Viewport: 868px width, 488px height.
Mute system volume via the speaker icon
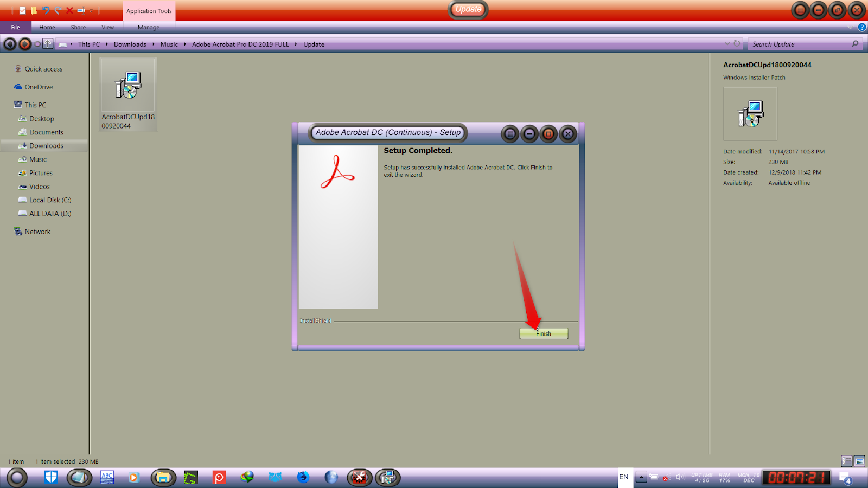pyautogui.click(x=680, y=477)
